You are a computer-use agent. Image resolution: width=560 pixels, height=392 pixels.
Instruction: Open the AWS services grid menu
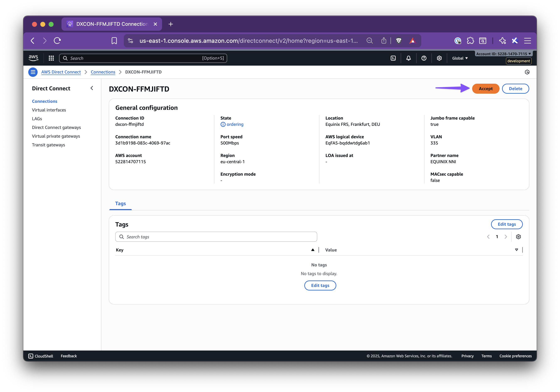[x=51, y=58]
